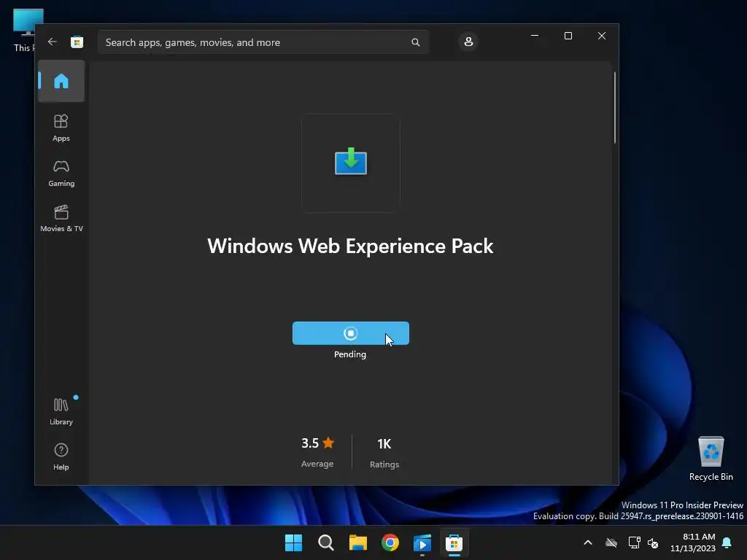Screen dimensions: 747x560
Task: Click the Windows Web Experience Pack title
Action: point(350,246)
